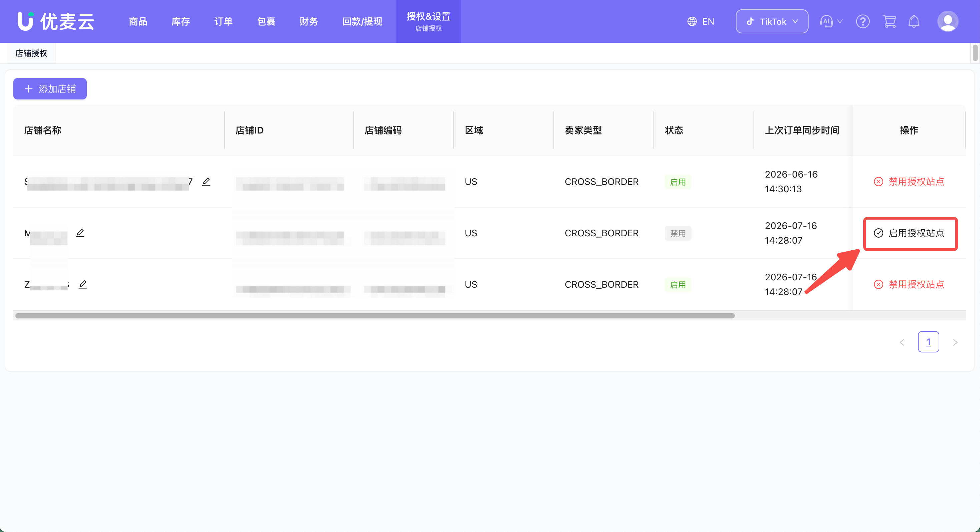Screen dimensions: 980x532
Task: Open the notifications bell
Action: 914,21
